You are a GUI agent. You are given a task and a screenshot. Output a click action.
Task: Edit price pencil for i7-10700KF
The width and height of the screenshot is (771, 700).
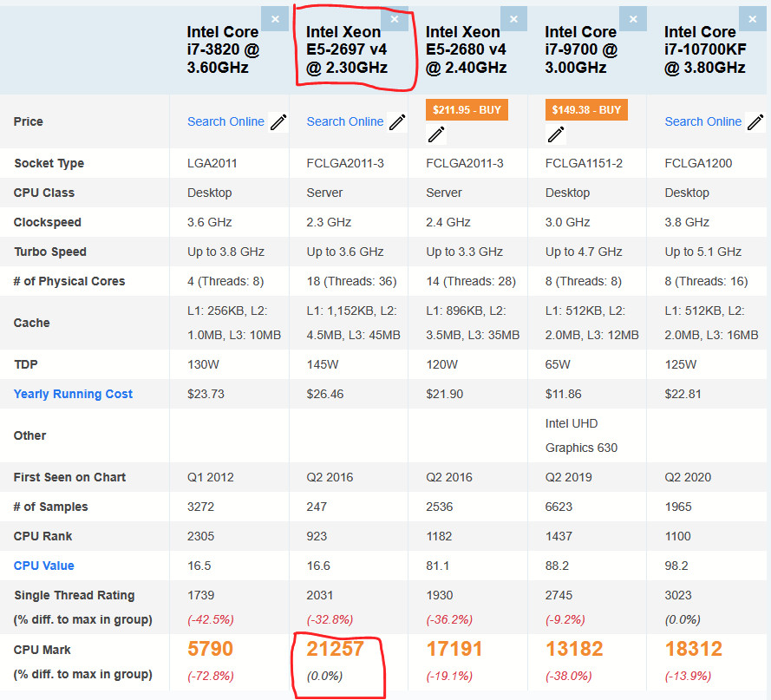(x=755, y=122)
